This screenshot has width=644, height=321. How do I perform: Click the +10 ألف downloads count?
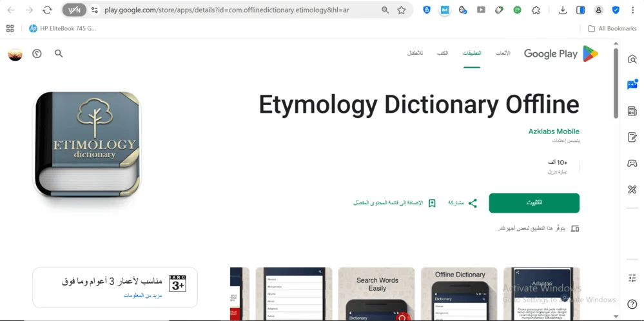(556, 162)
